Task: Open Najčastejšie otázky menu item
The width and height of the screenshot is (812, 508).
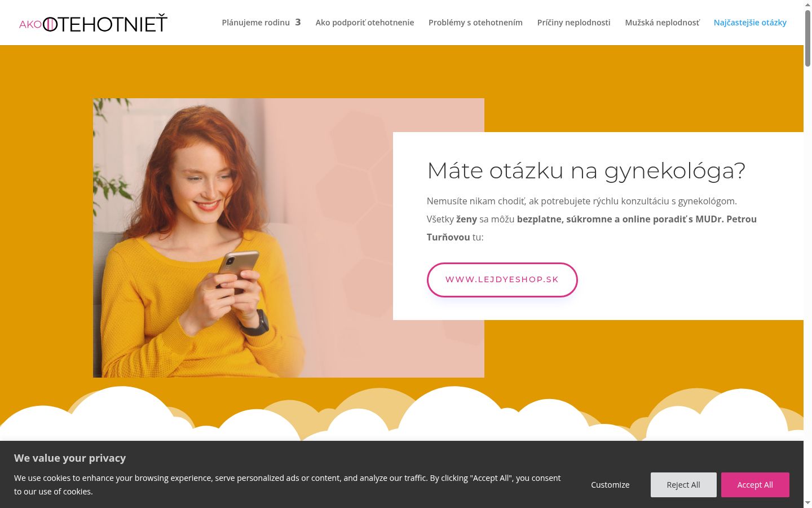Action: [750, 23]
